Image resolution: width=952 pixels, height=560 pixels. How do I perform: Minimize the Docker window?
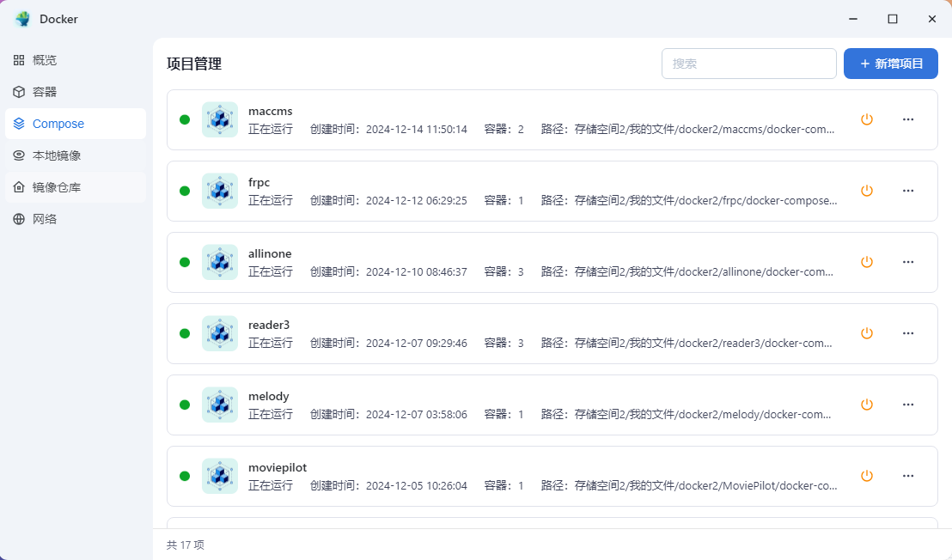point(853,19)
